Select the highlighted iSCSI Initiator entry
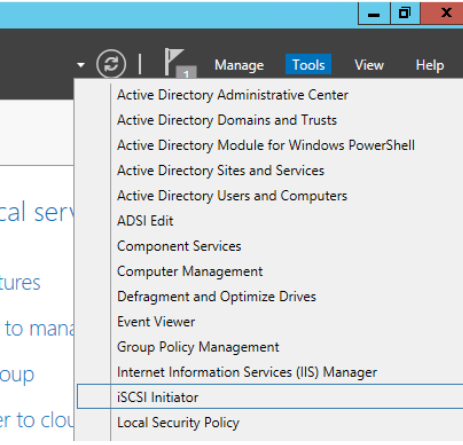The width and height of the screenshot is (463, 445). [x=270, y=397]
